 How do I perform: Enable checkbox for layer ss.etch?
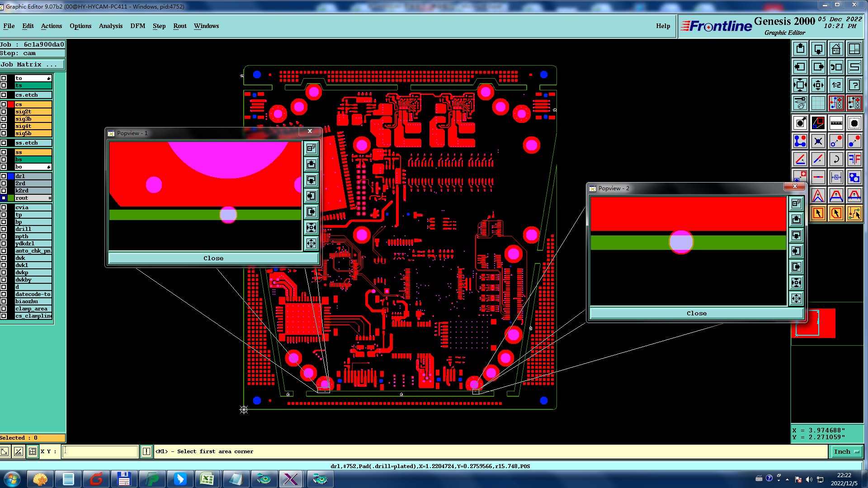(x=4, y=143)
